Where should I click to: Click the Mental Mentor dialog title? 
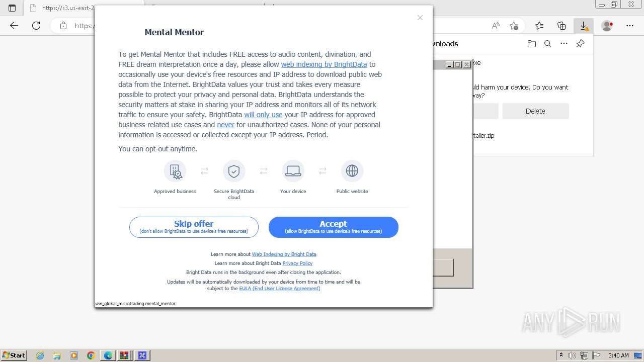pos(174,32)
